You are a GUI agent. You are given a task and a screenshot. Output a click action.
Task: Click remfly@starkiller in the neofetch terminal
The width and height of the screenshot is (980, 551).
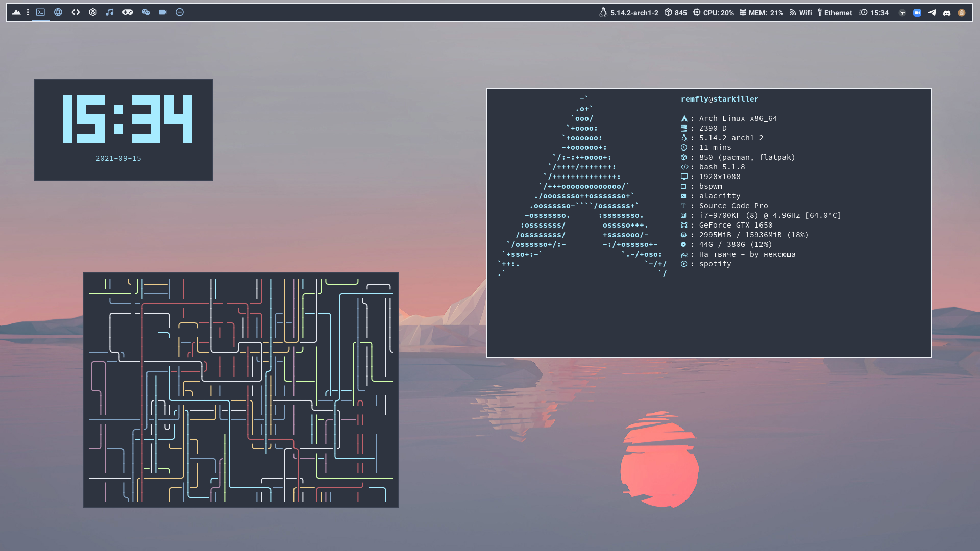point(720,99)
